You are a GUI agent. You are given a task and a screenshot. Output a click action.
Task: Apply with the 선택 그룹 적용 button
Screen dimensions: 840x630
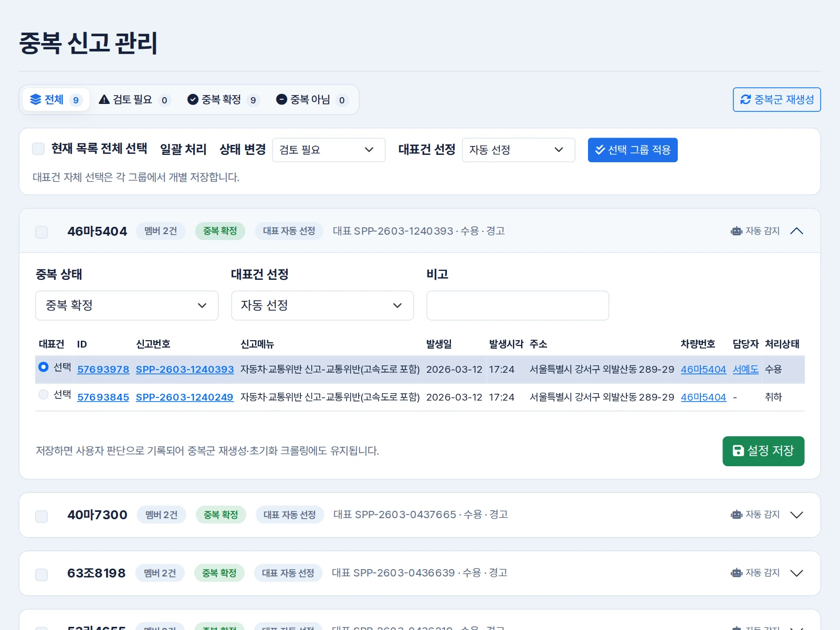[x=633, y=150]
